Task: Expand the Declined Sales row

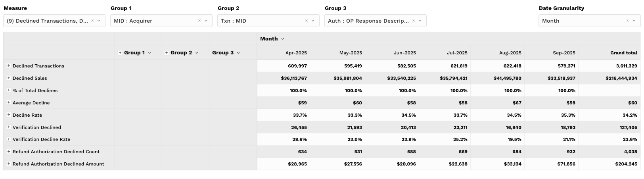Action: (x=9, y=78)
